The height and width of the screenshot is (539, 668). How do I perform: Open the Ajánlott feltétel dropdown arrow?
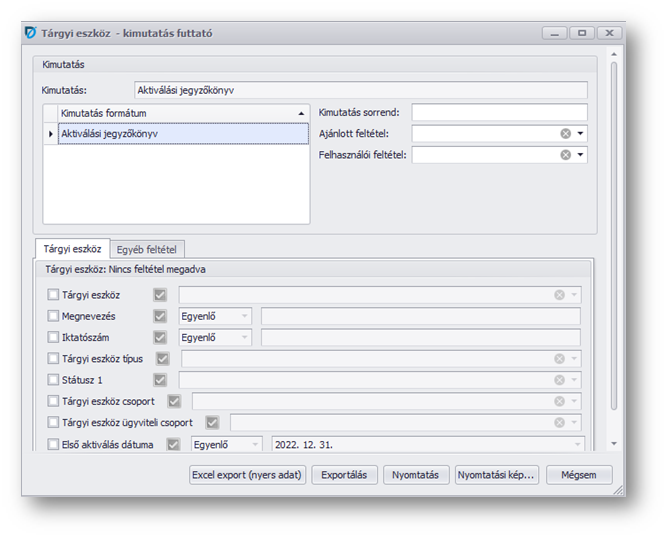pos(580,133)
